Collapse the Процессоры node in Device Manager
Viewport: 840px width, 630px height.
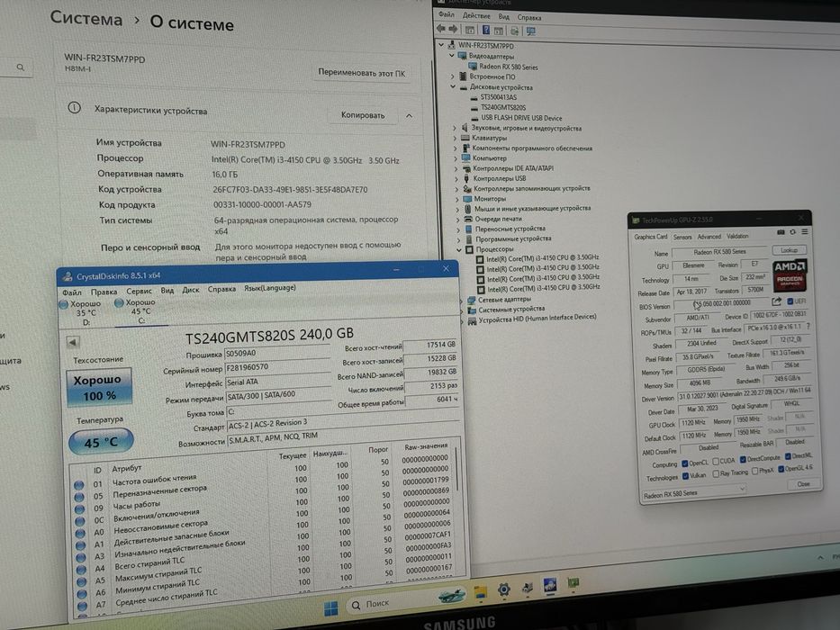pos(458,249)
